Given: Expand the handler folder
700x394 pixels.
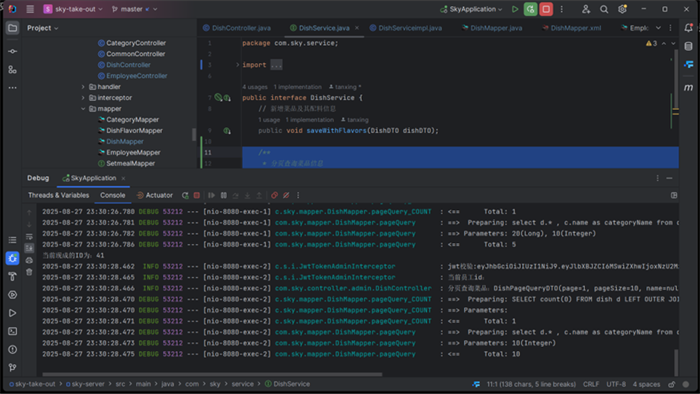Looking at the screenshot, I should point(83,87).
